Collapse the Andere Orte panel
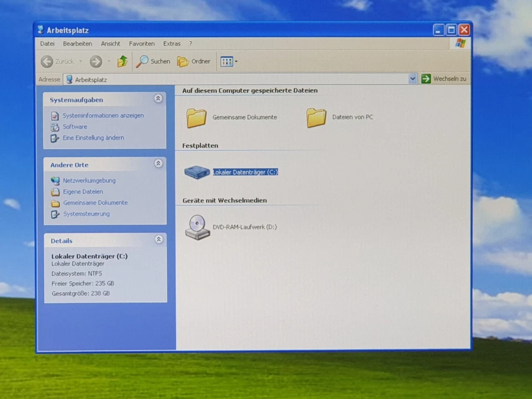Viewport: 532px width, 399px height. pyautogui.click(x=158, y=163)
